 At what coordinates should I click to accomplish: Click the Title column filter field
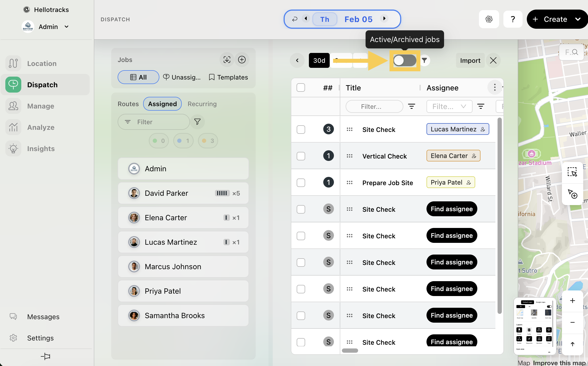pos(374,106)
